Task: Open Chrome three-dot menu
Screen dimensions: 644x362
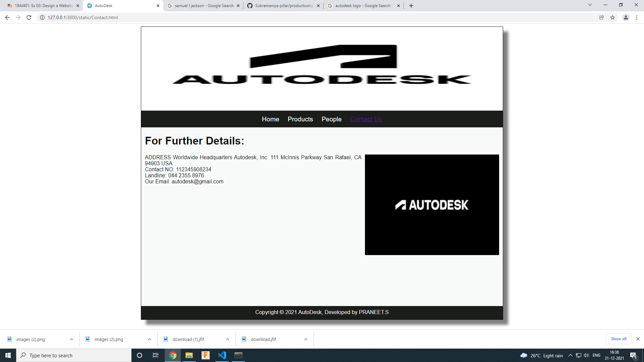Action: (637, 17)
